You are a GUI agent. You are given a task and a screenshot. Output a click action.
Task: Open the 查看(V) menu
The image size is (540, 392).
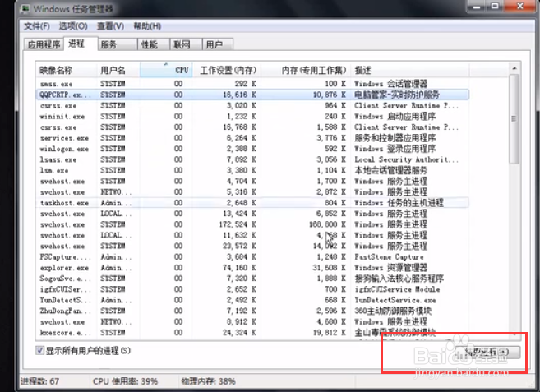[x=110, y=26]
